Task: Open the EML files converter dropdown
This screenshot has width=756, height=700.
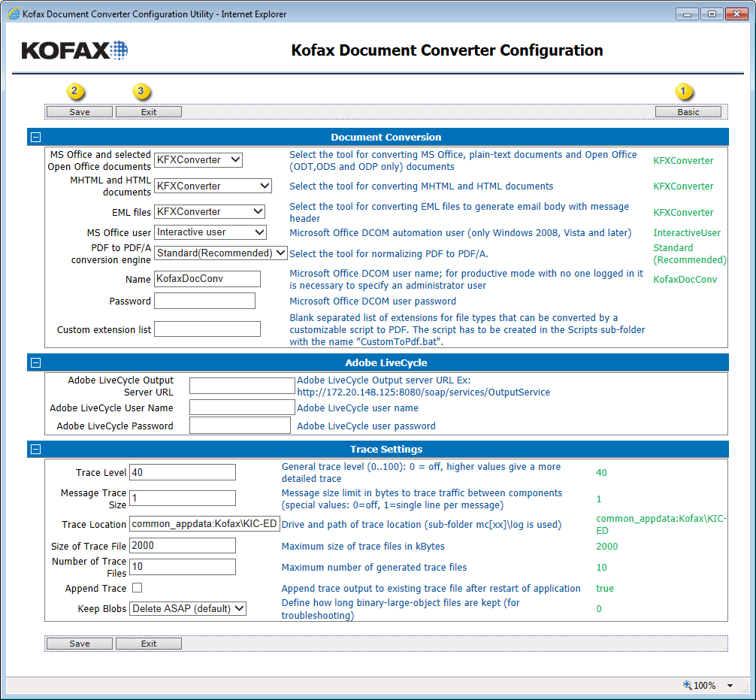Action: coord(209,212)
